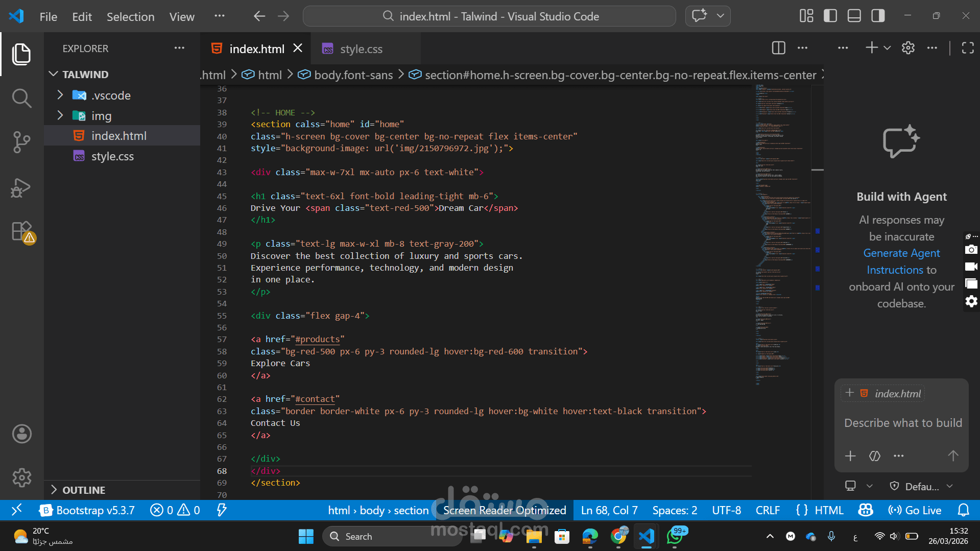980x551 pixels.
Task: Open the session target dropdown in chat
Action: [858, 486]
